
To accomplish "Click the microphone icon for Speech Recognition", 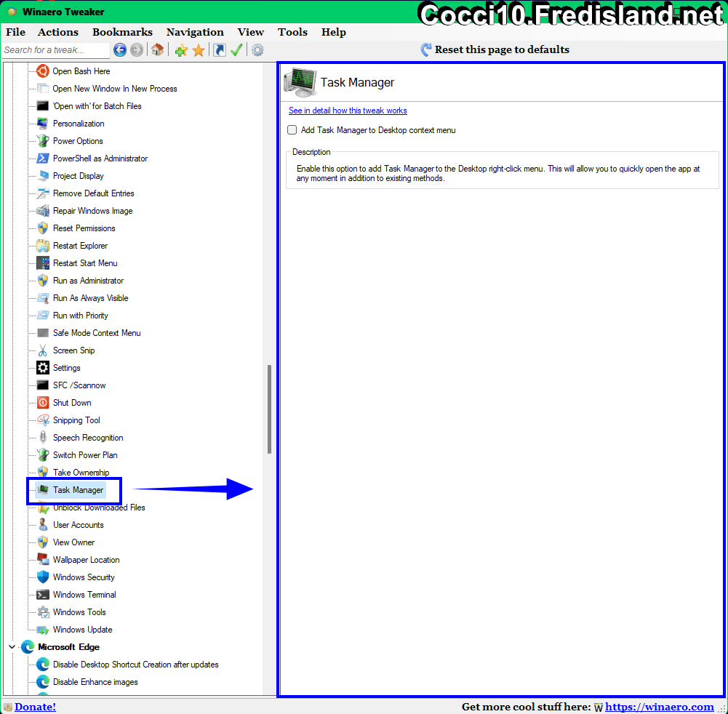I will pyautogui.click(x=43, y=437).
